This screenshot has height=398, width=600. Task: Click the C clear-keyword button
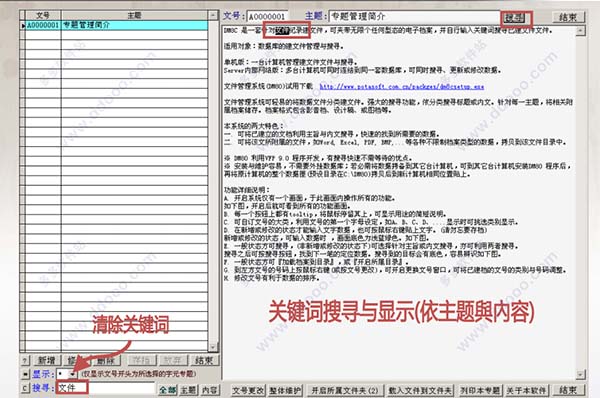tap(25, 388)
